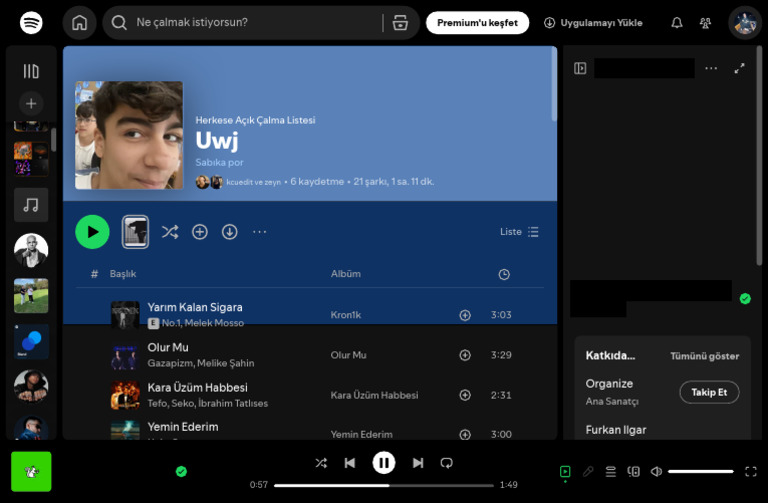Add Yarım Kalan Sigara to liked songs
Screen dimensions: 768x503
tap(465, 315)
